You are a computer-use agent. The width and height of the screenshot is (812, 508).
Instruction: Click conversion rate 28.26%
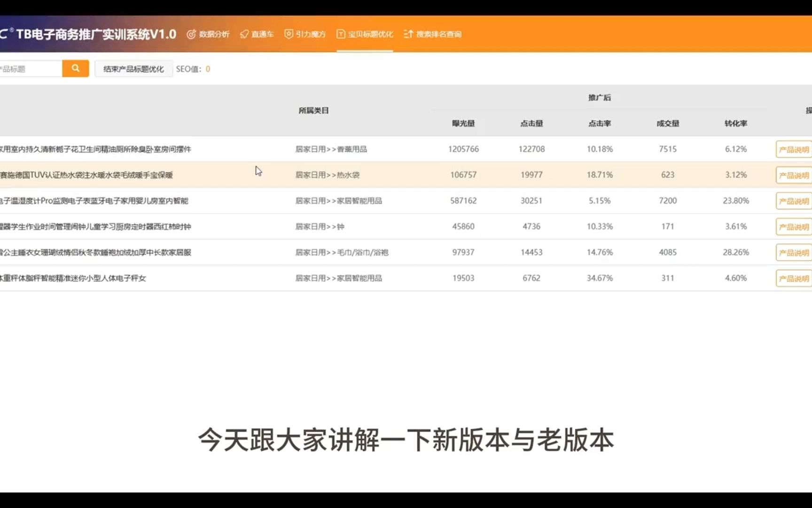click(736, 253)
